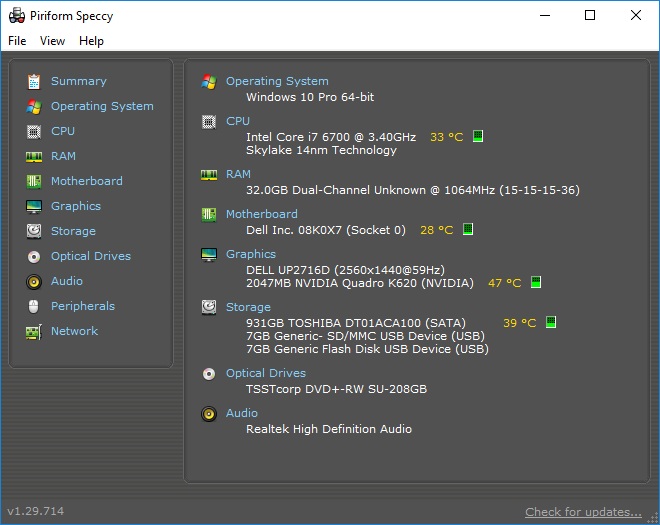This screenshot has width=660, height=525.
Task: Click the Optical Drives heading link in summary
Action: pyautogui.click(x=266, y=373)
